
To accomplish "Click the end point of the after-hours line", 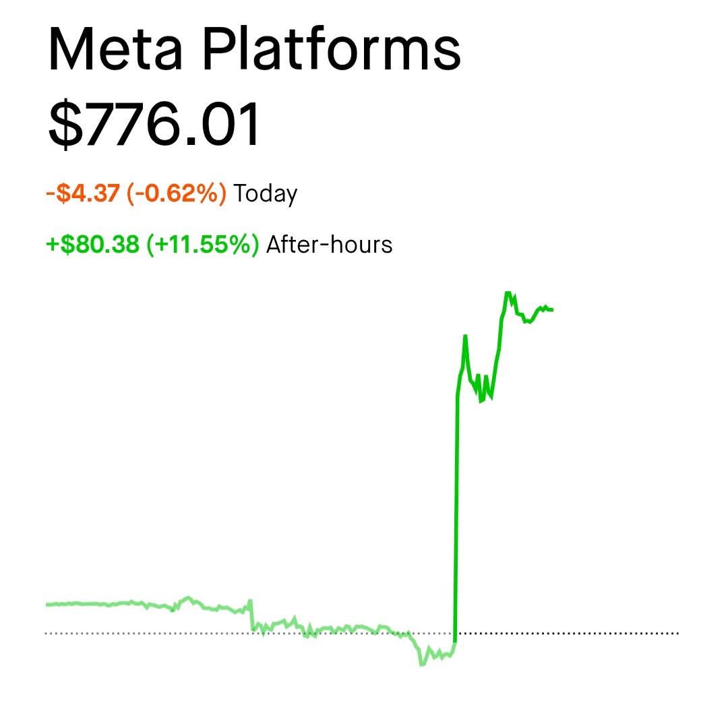I will [551, 309].
